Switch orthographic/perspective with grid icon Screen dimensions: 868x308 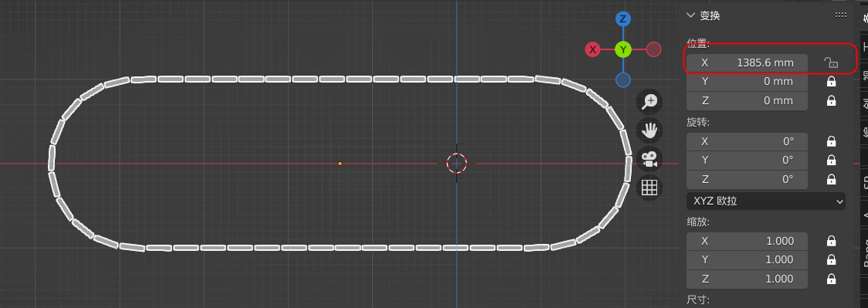(x=649, y=188)
